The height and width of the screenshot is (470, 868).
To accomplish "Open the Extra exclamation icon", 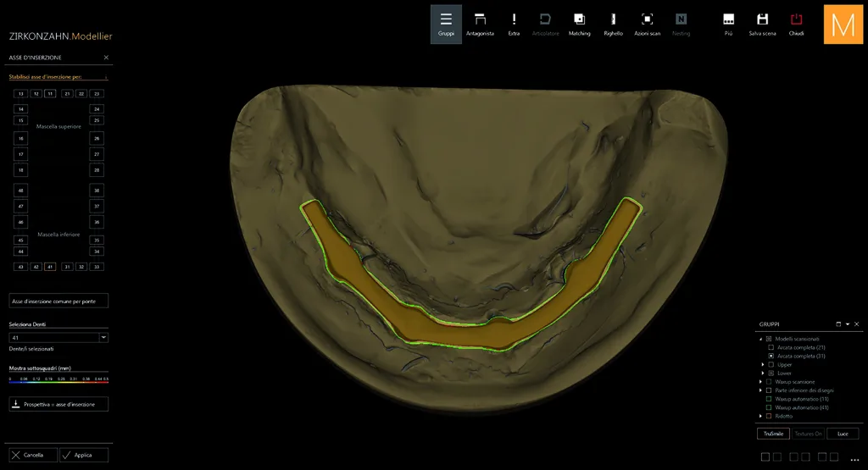I will point(514,24).
